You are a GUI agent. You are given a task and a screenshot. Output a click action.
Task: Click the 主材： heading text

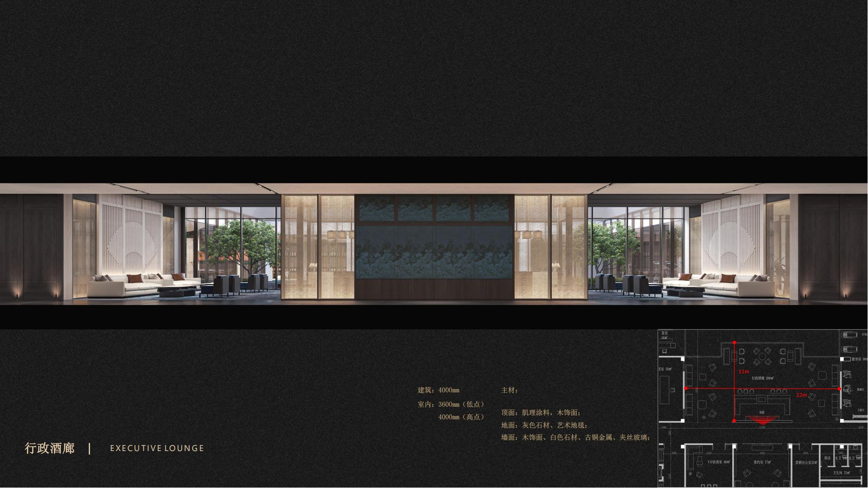510,390
